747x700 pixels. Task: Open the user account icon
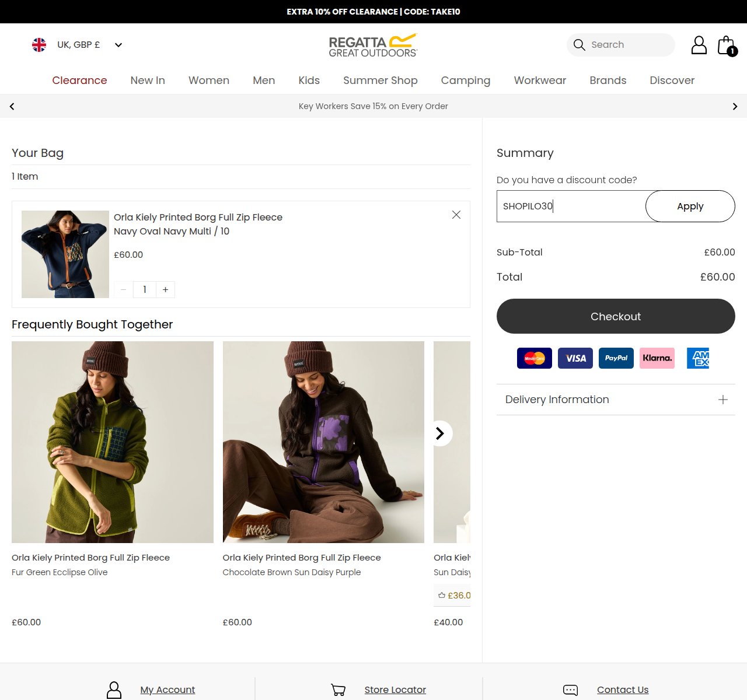click(x=699, y=45)
